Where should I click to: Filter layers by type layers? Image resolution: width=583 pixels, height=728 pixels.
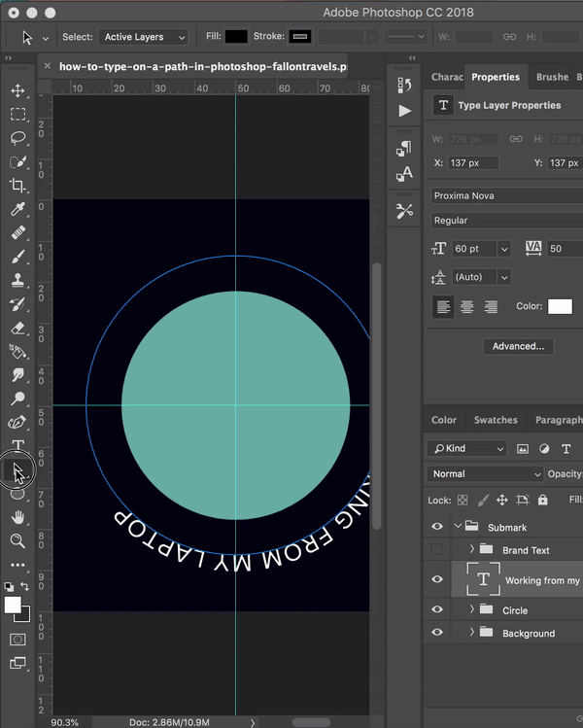566,448
